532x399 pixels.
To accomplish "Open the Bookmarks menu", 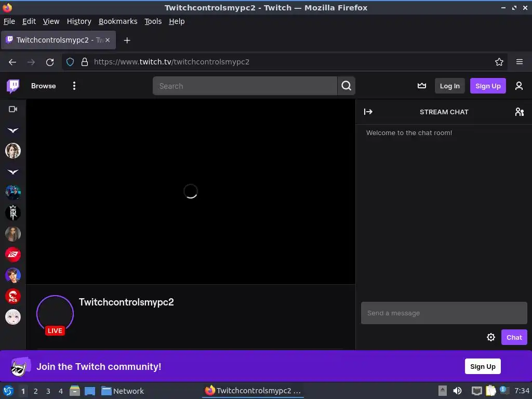I will (118, 21).
